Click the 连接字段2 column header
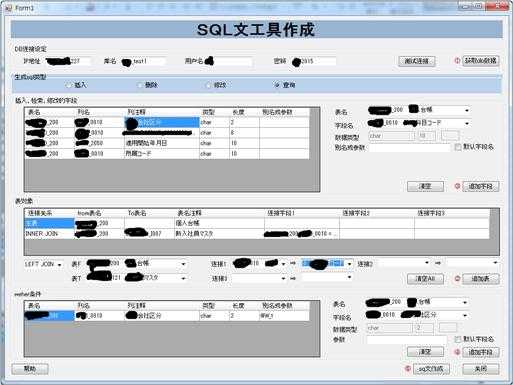Screen dimensions: 513x385 (x=377, y=213)
